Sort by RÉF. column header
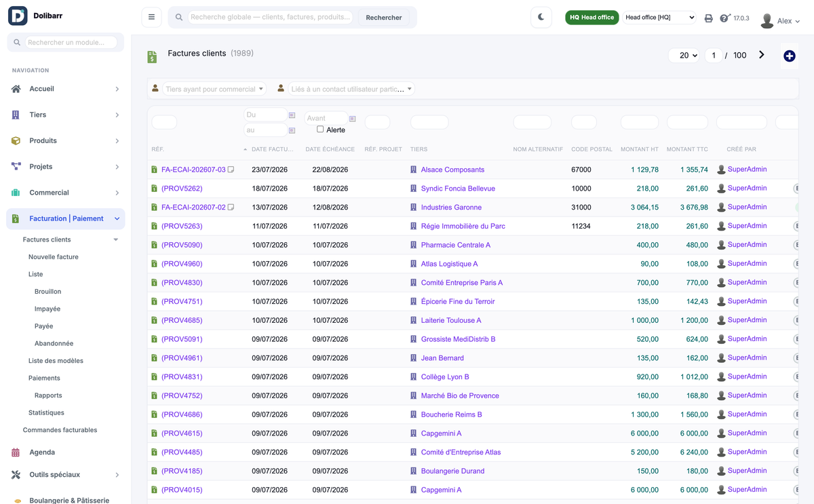Image resolution: width=814 pixels, height=504 pixels. (x=157, y=149)
